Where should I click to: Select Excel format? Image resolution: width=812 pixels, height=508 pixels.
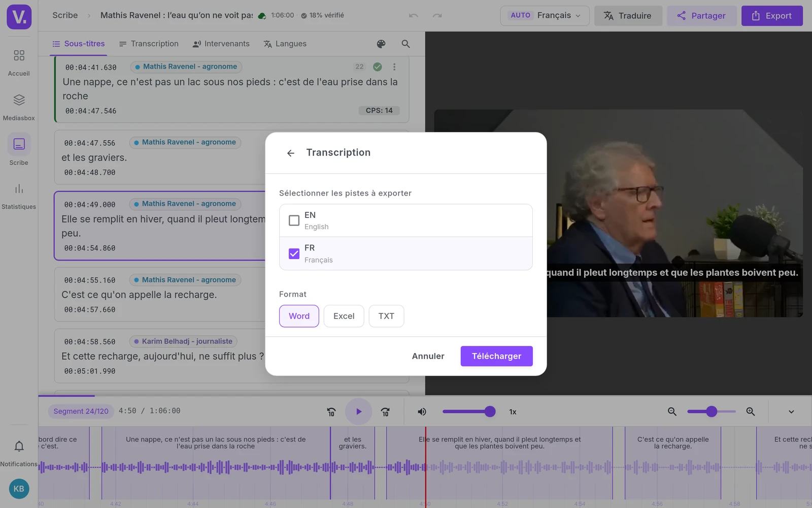click(x=344, y=316)
